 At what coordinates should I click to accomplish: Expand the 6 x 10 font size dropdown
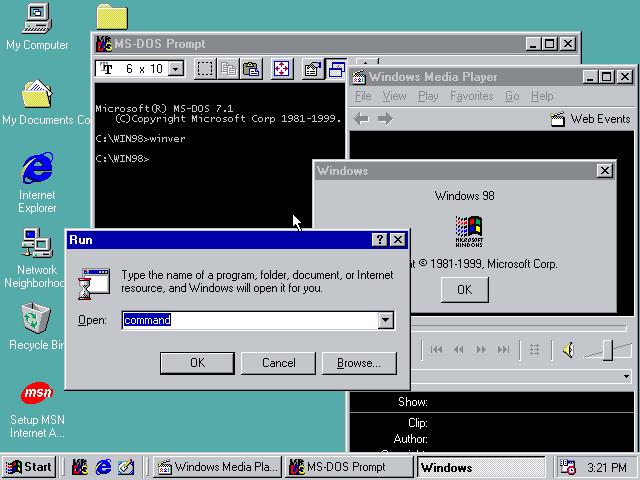coord(176,69)
